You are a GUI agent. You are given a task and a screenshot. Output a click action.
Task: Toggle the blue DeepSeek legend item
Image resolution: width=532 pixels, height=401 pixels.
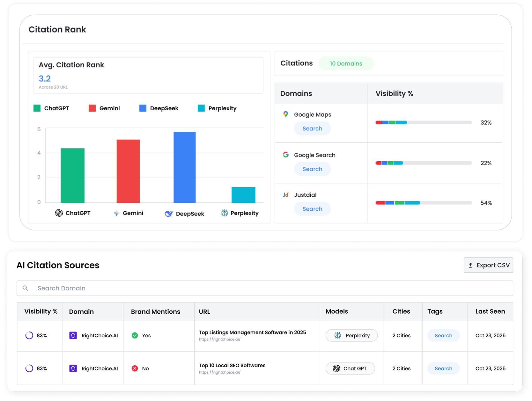click(159, 108)
